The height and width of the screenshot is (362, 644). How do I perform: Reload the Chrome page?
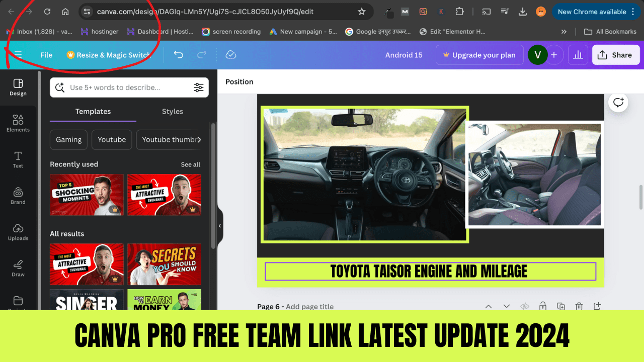(x=47, y=12)
